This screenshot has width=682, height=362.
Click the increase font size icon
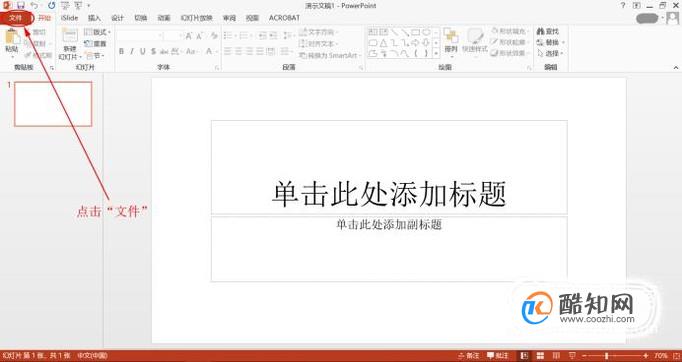(x=189, y=36)
